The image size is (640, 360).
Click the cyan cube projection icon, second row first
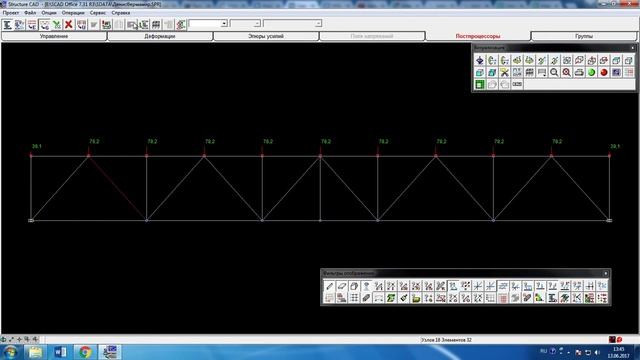pos(480,73)
